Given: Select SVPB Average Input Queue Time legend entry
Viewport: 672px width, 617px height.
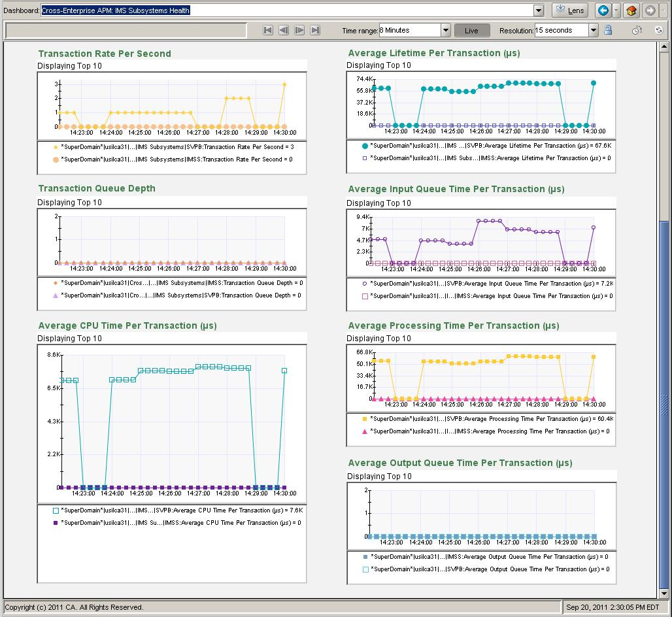Looking at the screenshot, I should 488,284.
